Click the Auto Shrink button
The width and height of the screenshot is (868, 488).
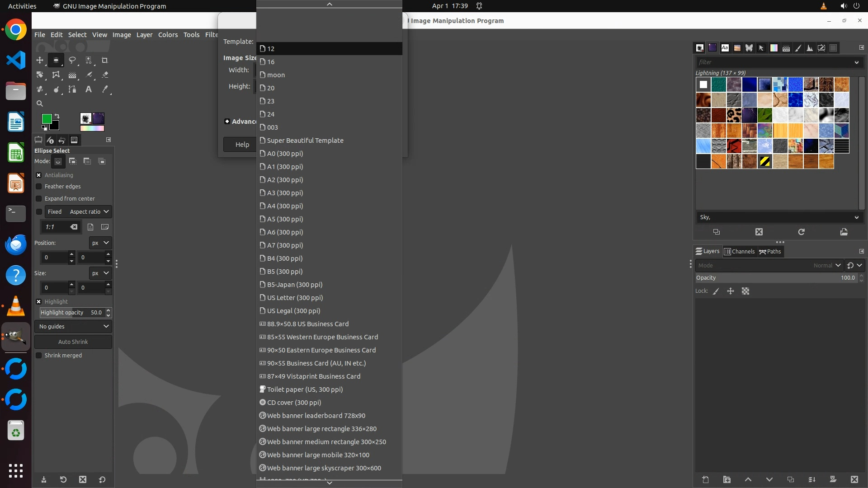click(73, 342)
